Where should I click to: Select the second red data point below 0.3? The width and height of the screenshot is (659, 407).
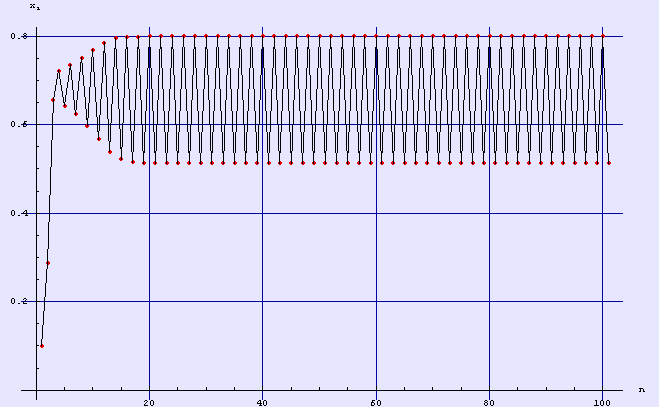[x=48, y=263]
